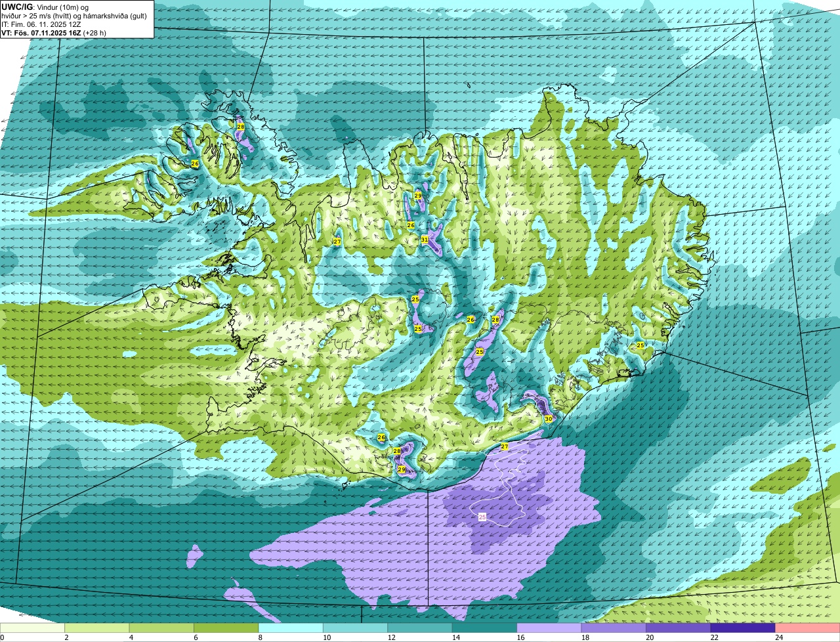Select the 10–12 m/s legend color swatch
This screenshot has width=840, height=642.
pyautogui.click(x=355, y=628)
